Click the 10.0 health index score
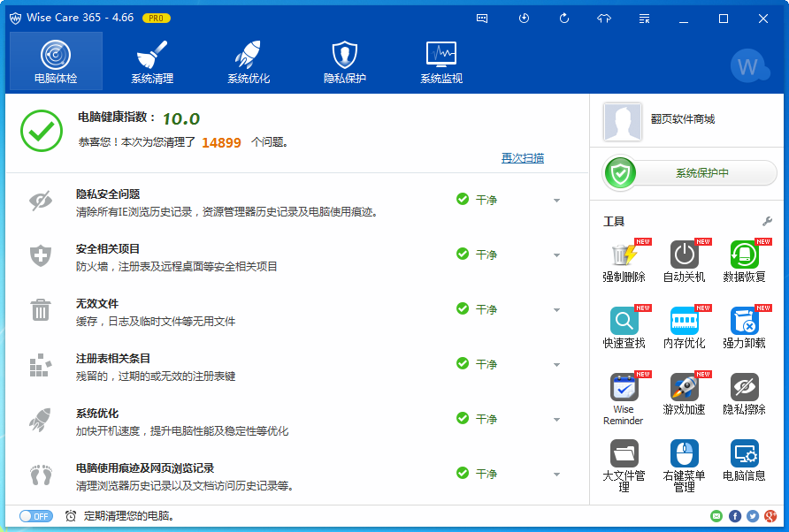 tap(181, 119)
